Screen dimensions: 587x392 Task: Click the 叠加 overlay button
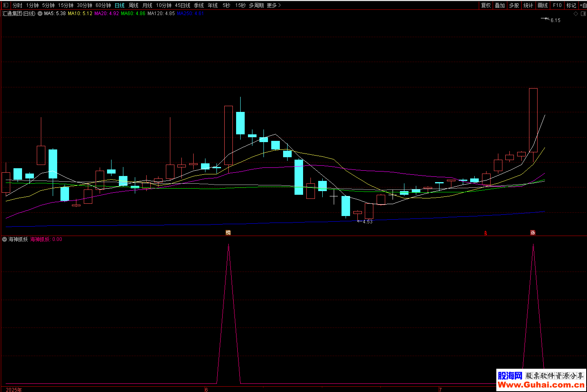click(500, 5)
